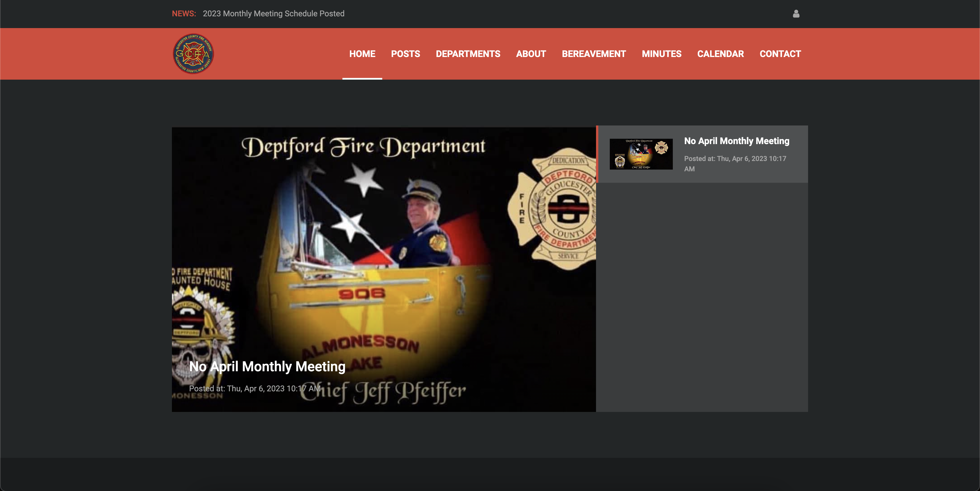Click the '2023 Monthly Meeting Schedule Posted' news link
This screenshot has width=980, height=491.
[274, 14]
